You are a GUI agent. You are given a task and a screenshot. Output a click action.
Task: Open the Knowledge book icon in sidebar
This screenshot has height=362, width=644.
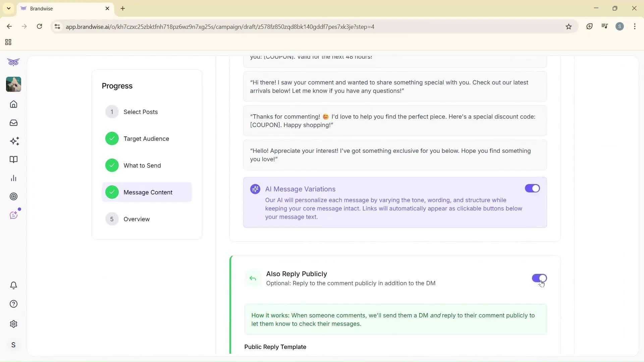pyautogui.click(x=13, y=160)
